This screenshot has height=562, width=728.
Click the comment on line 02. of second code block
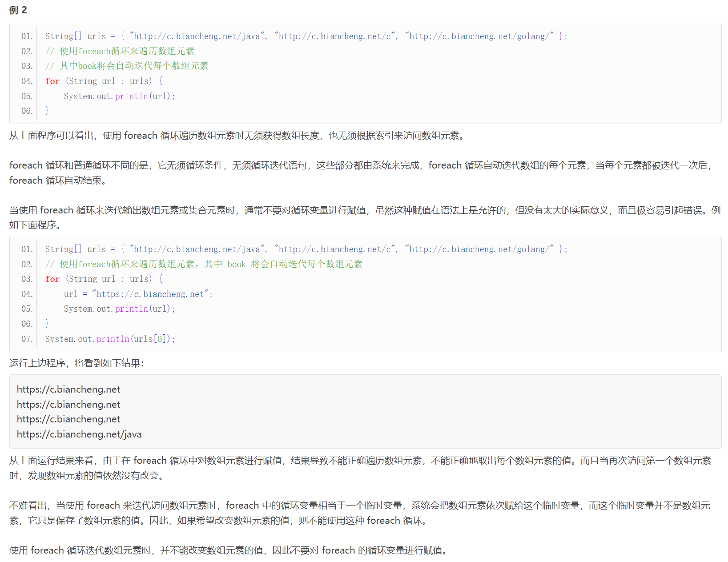(x=204, y=264)
